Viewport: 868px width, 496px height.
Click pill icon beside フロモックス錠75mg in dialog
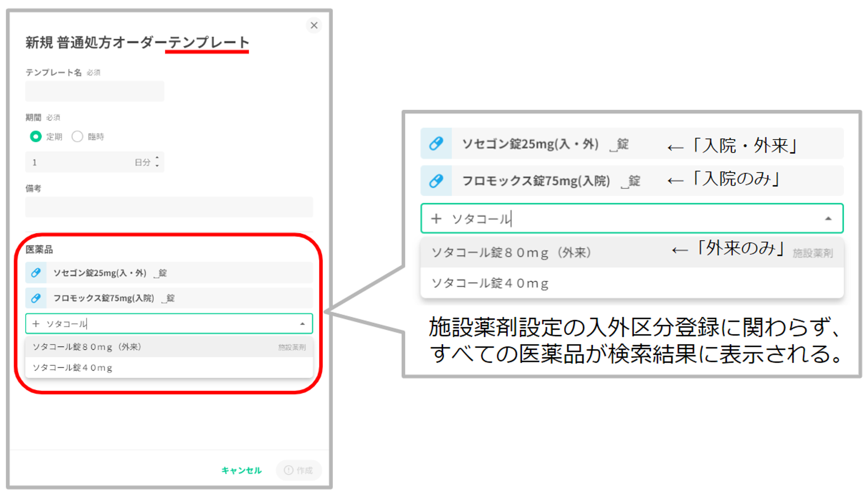click(36, 298)
